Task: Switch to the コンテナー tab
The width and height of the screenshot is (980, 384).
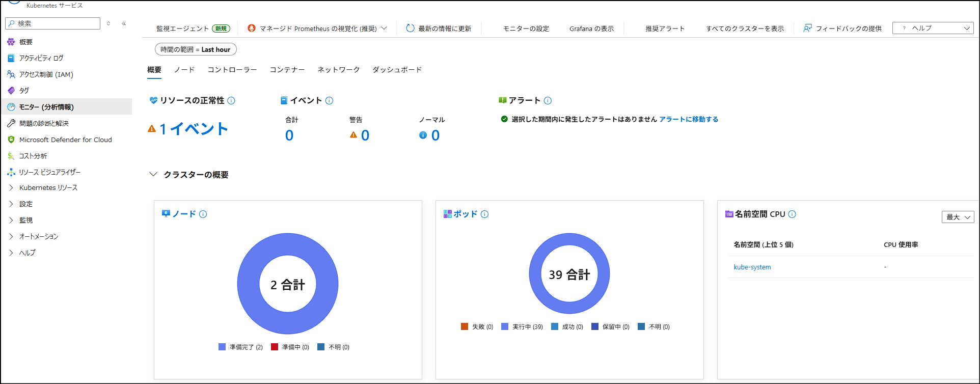Action: tap(287, 70)
